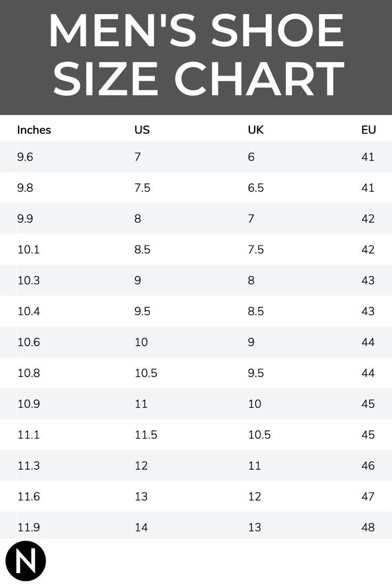Click the Inches column header
Screen dimensions: 392x588
34,130
